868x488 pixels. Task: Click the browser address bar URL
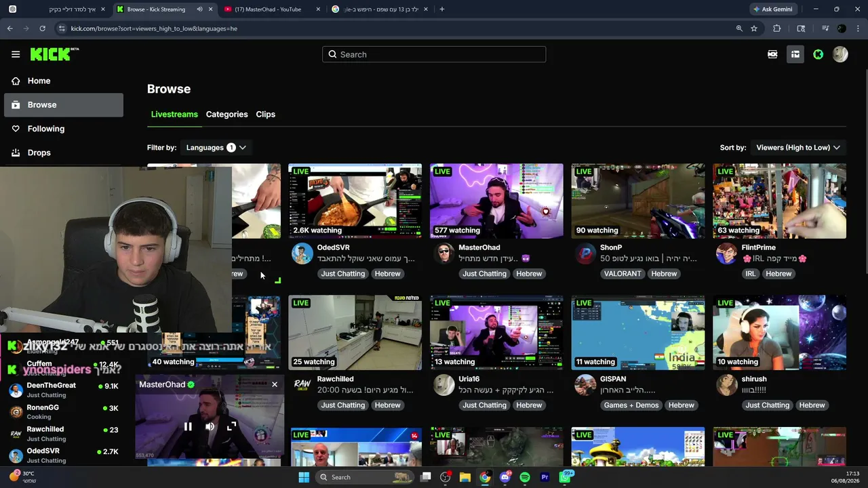click(154, 28)
